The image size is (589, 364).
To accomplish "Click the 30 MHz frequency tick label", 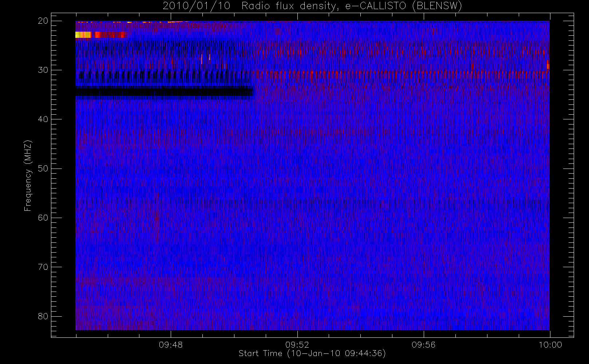I will pyautogui.click(x=43, y=70).
